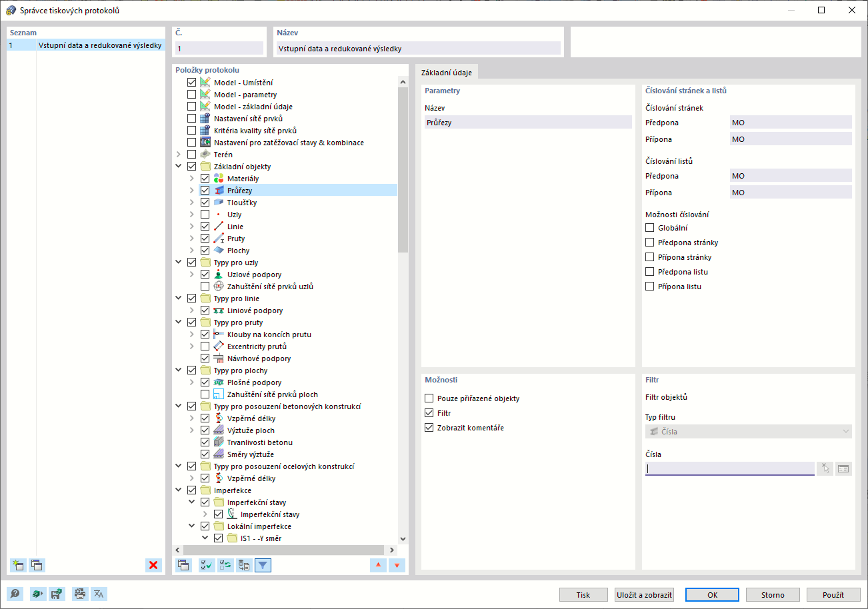This screenshot has height=609, width=868.
Task: Collapse the Imperfekce folder
Action: click(x=179, y=490)
